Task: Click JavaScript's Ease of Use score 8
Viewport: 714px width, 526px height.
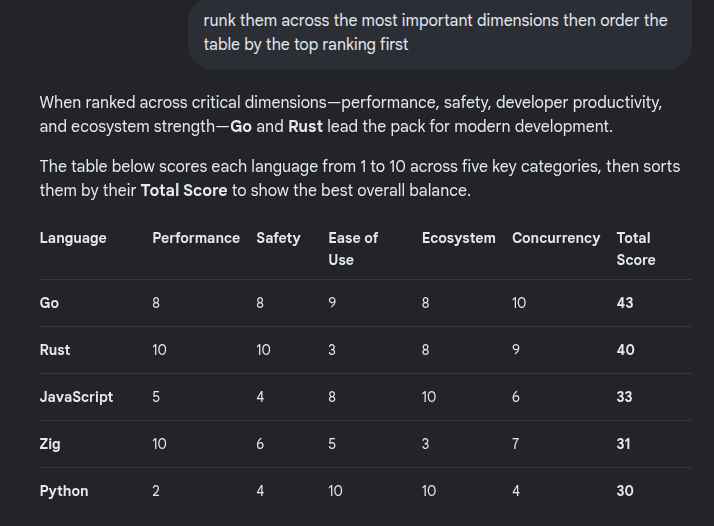Action: point(332,397)
